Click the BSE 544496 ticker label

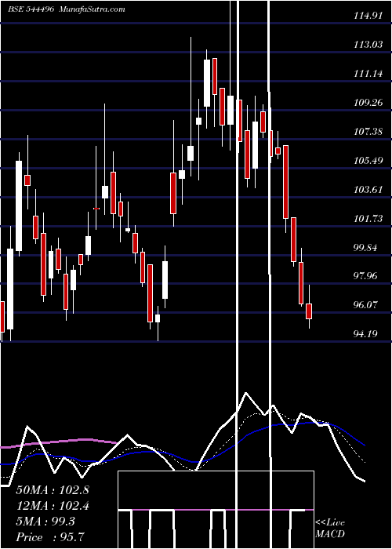point(31,9)
